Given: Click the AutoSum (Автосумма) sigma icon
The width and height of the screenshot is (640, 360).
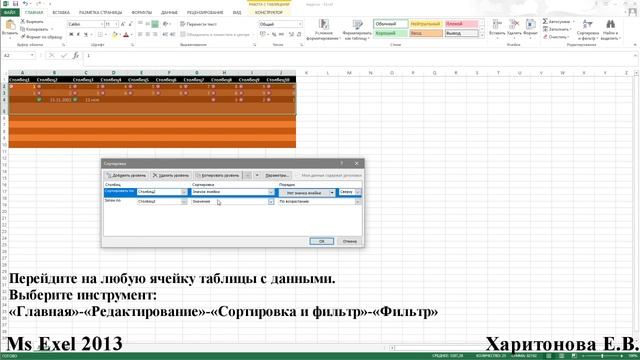Looking at the screenshot, I should [x=545, y=21].
